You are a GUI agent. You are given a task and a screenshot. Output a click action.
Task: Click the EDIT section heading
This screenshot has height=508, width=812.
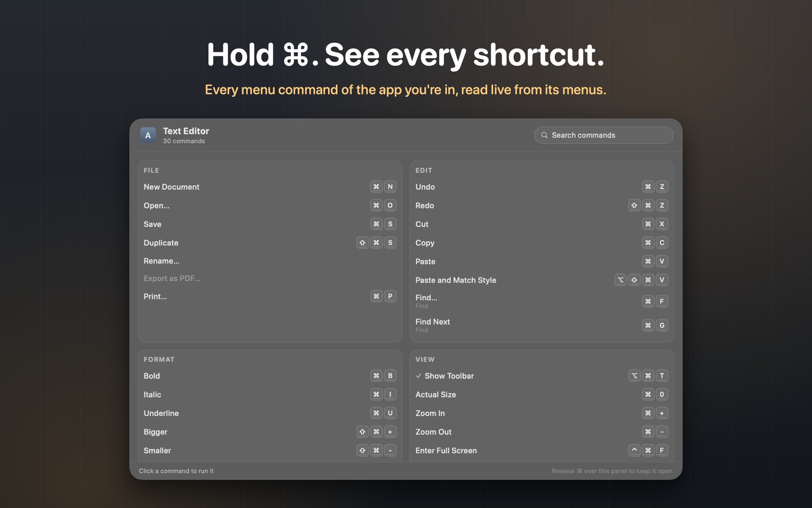pos(424,170)
